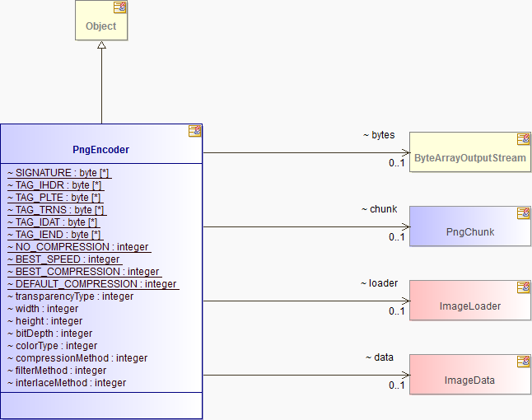Click the corner icon on the PngEncoder class
Screen dimensions: 532x420
pyautogui.click(x=194, y=131)
